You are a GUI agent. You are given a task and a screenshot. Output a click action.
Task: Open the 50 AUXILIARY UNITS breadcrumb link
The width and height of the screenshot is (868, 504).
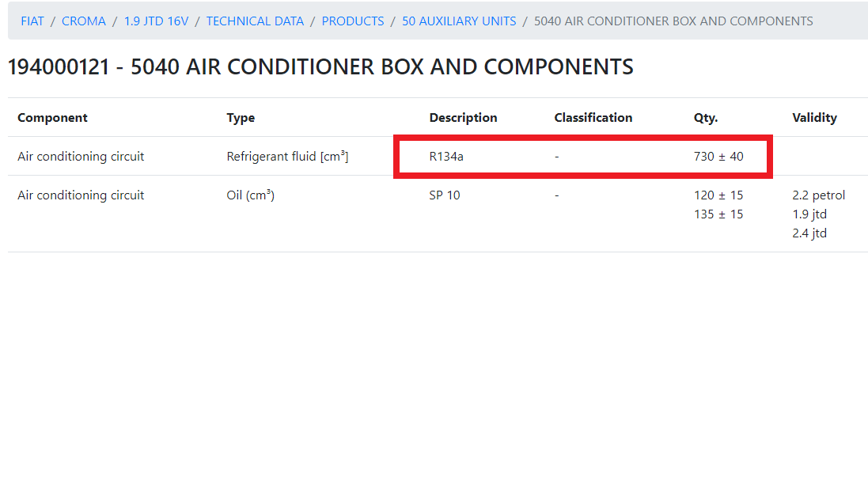[x=459, y=21]
